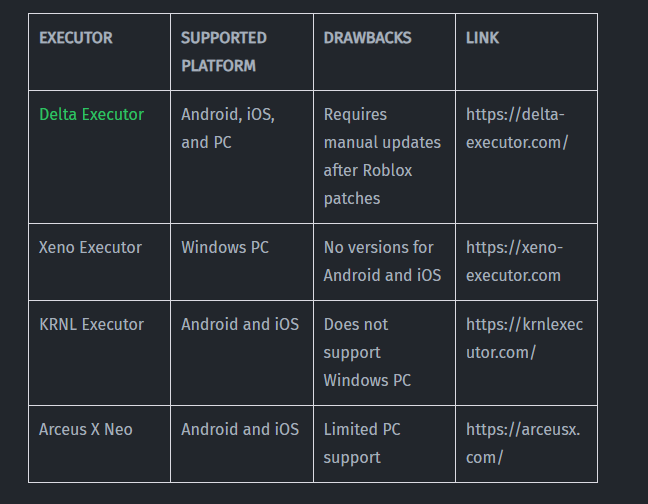648x504 pixels.
Task: Click 'Requires manual updates after Roblox patches' text
Action: pyautogui.click(x=381, y=156)
